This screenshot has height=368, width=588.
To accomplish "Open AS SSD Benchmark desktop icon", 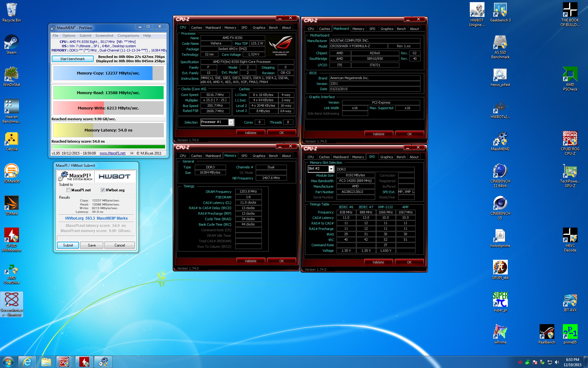I will [500, 47].
